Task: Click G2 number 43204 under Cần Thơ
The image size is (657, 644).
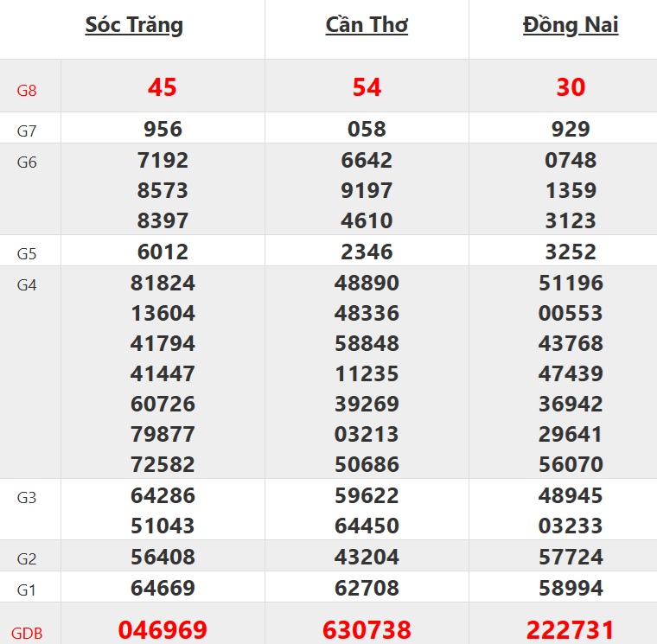Action: [x=367, y=558]
